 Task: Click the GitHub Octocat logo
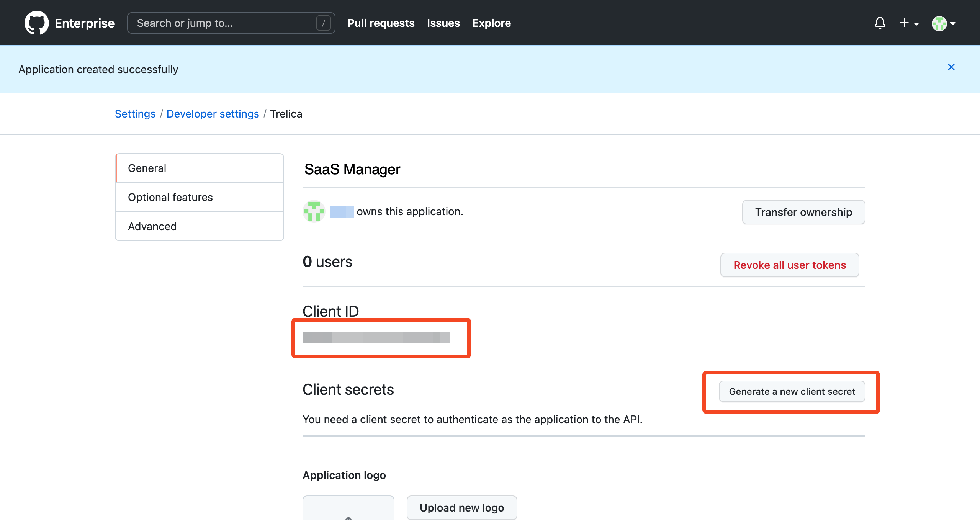36,23
